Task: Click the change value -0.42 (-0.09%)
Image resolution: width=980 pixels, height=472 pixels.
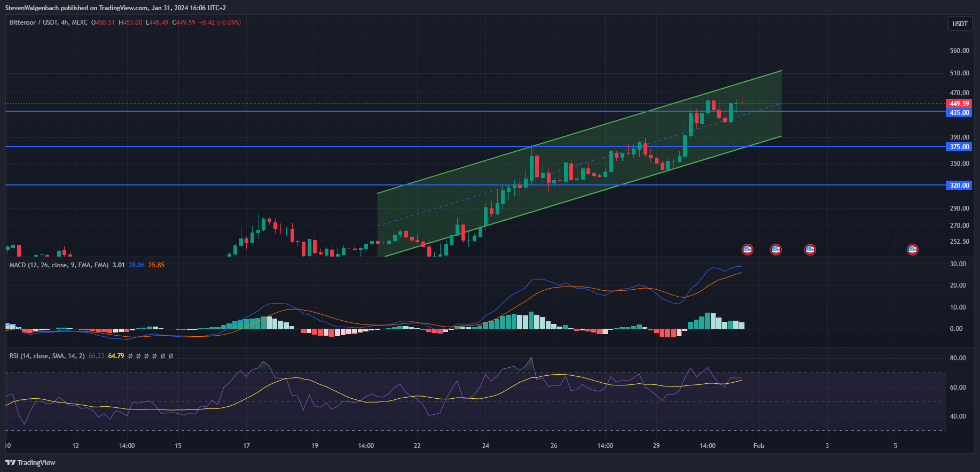Action: [220, 22]
